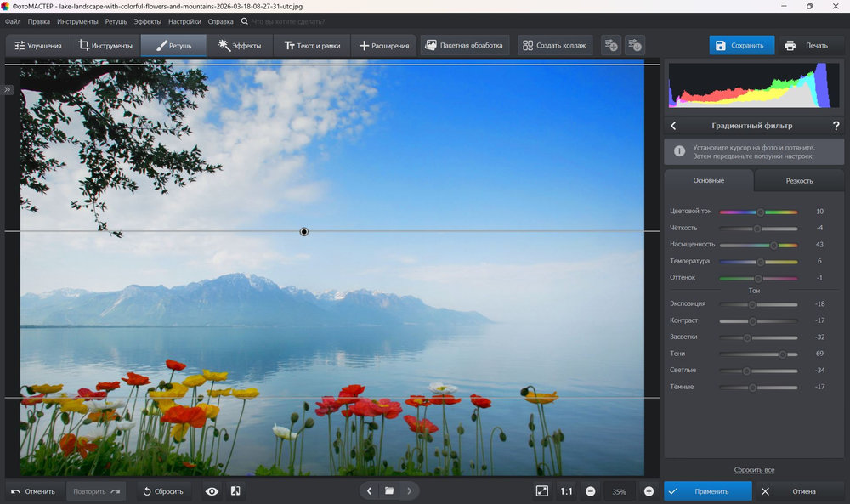Set zoom to 1:1

[x=566, y=491]
